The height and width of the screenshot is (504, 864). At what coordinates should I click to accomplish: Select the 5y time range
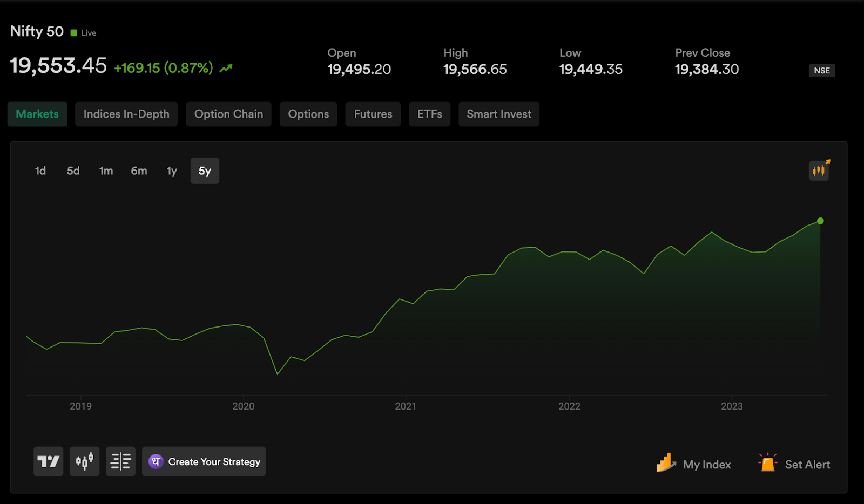pyautogui.click(x=205, y=171)
